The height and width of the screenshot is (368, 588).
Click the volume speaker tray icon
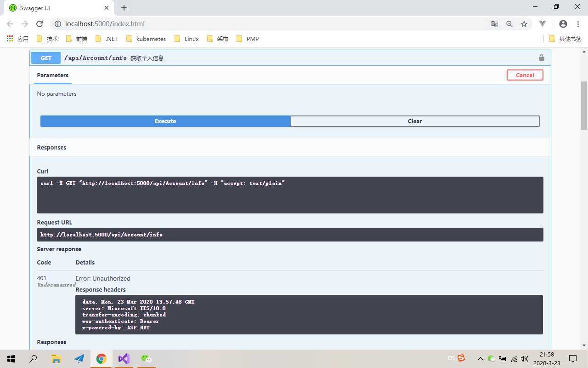525,359
